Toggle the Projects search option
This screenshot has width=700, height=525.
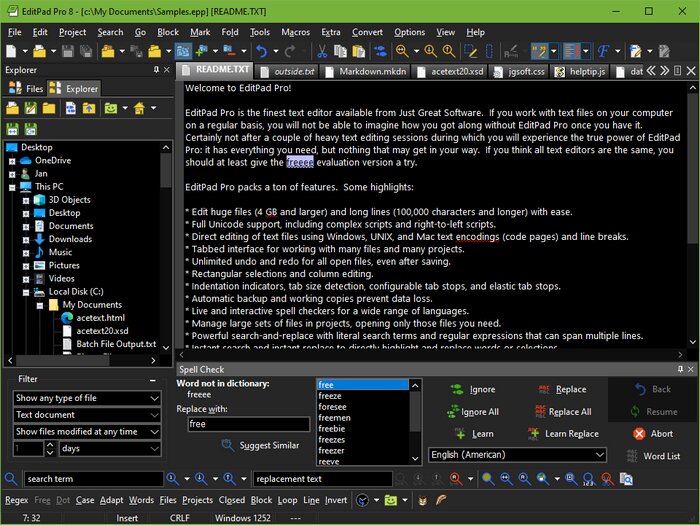[x=197, y=500]
